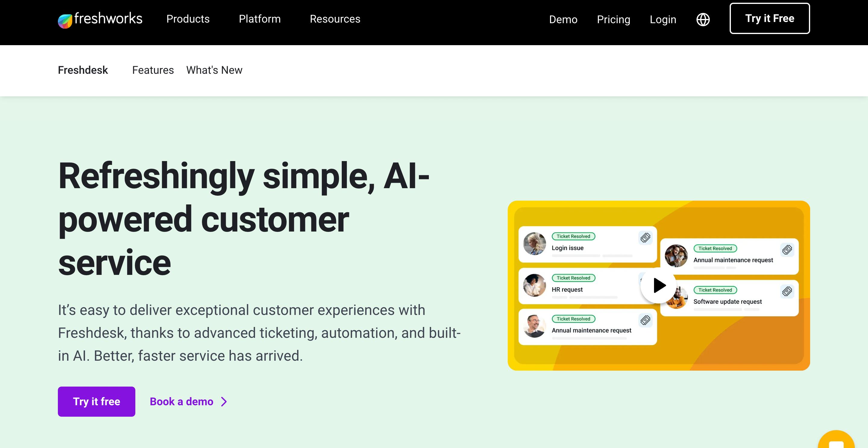Screen dimensions: 868x448
Task: Open the Pricing page
Action: (x=614, y=20)
